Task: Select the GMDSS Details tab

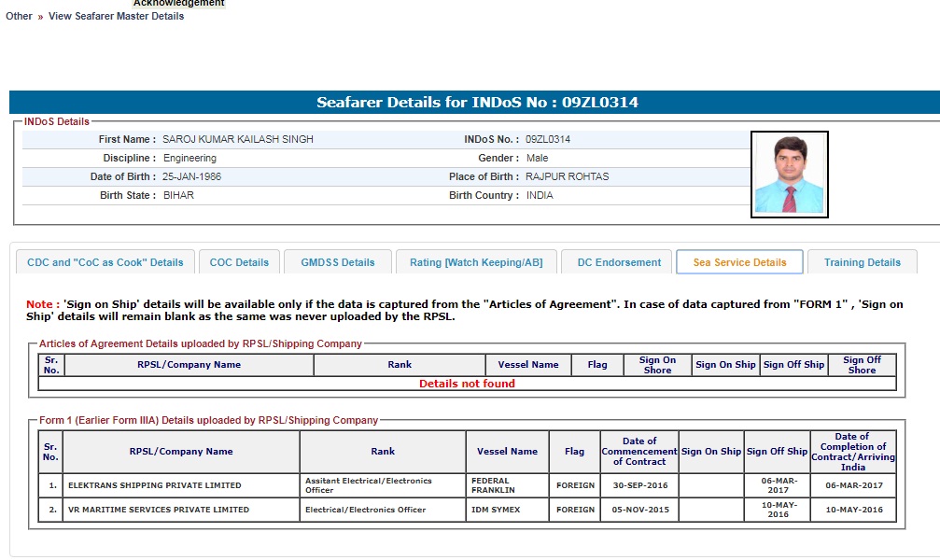Action: (x=337, y=262)
